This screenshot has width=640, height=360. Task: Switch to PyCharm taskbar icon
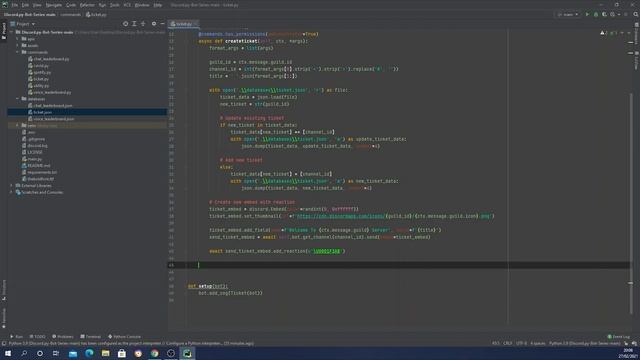(x=187, y=353)
